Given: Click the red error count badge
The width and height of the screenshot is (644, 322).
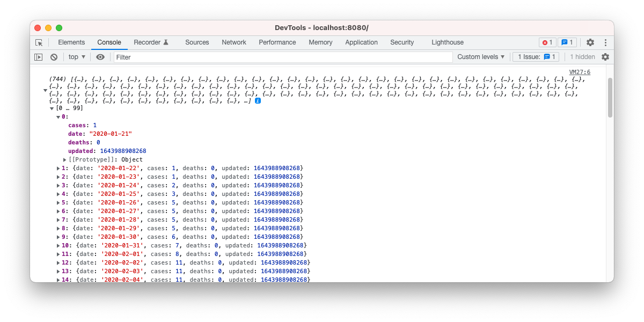Looking at the screenshot, I should pyautogui.click(x=547, y=42).
